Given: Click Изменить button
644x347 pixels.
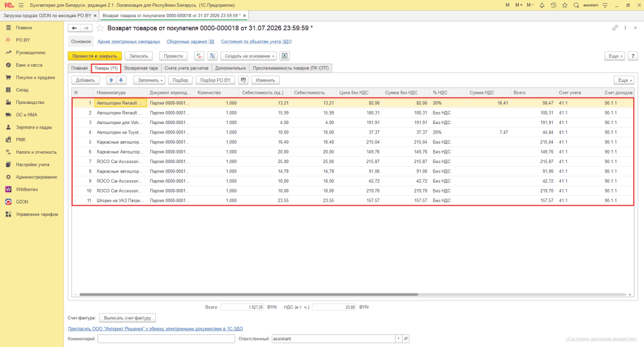Looking at the screenshot, I should tap(265, 80).
